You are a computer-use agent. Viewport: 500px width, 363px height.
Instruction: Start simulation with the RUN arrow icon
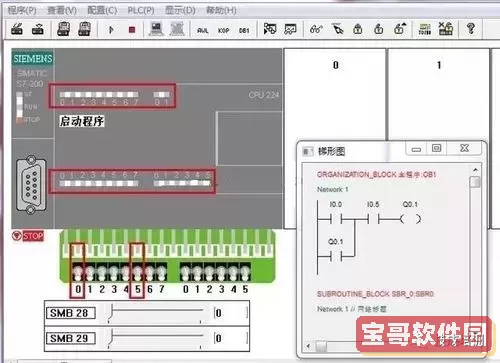[x=111, y=30]
